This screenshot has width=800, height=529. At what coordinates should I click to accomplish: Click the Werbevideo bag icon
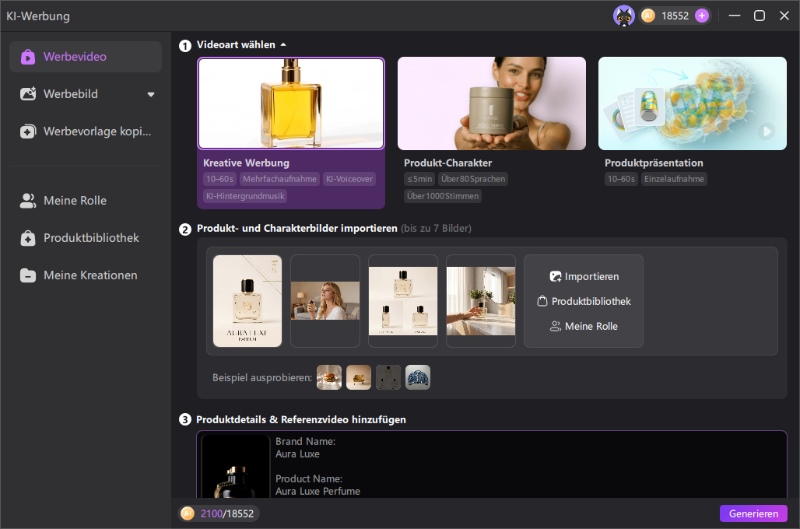[28, 57]
